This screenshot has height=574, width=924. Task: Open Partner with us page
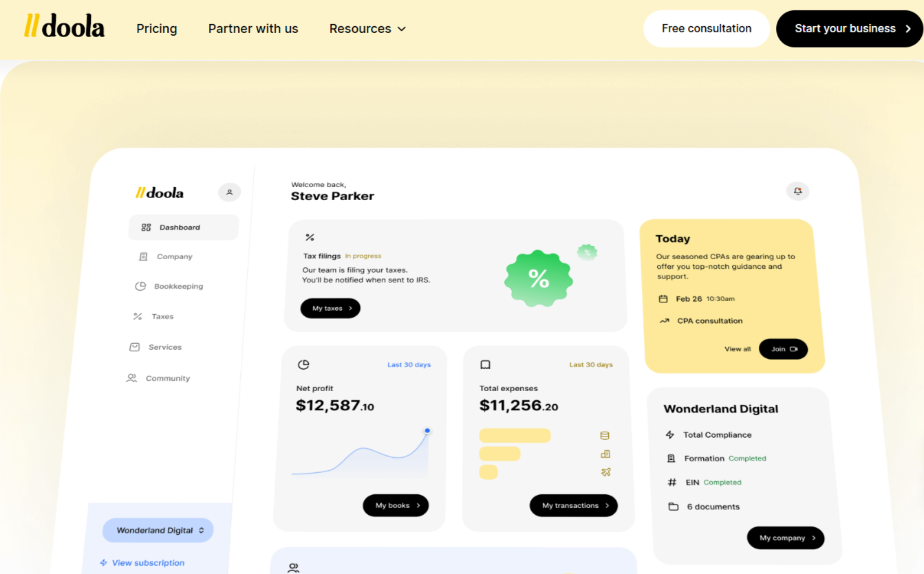point(253,29)
